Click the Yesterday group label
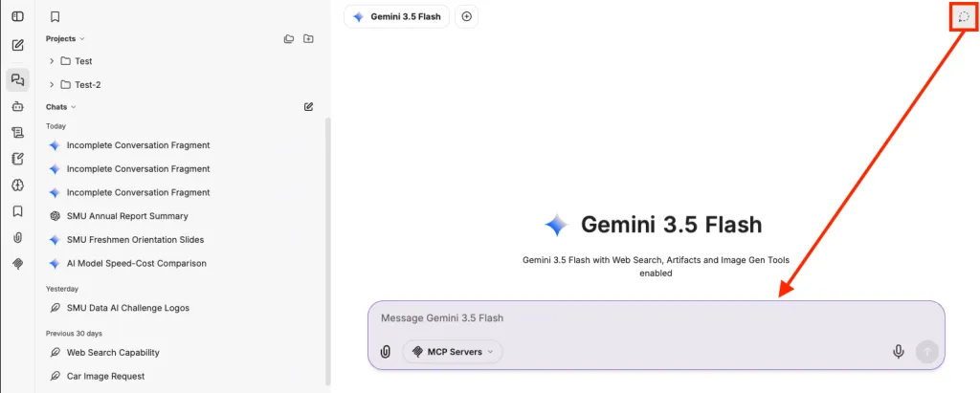 (x=62, y=289)
